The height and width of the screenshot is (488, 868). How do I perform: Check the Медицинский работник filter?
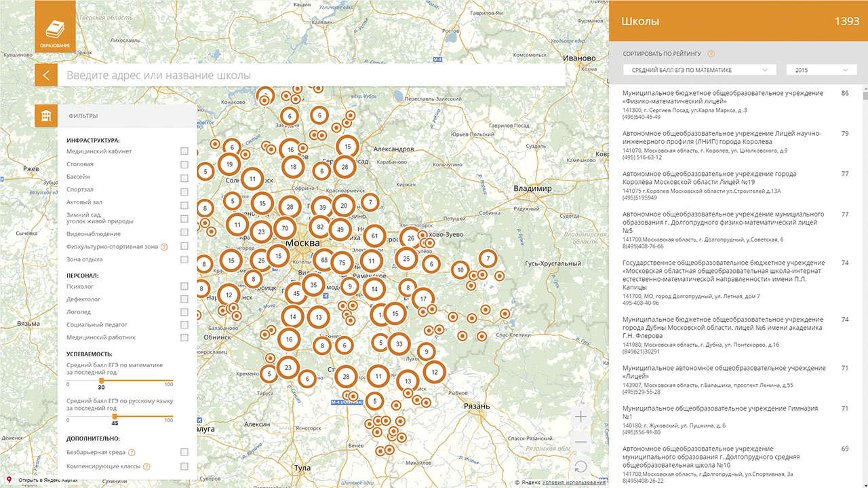coord(184,337)
